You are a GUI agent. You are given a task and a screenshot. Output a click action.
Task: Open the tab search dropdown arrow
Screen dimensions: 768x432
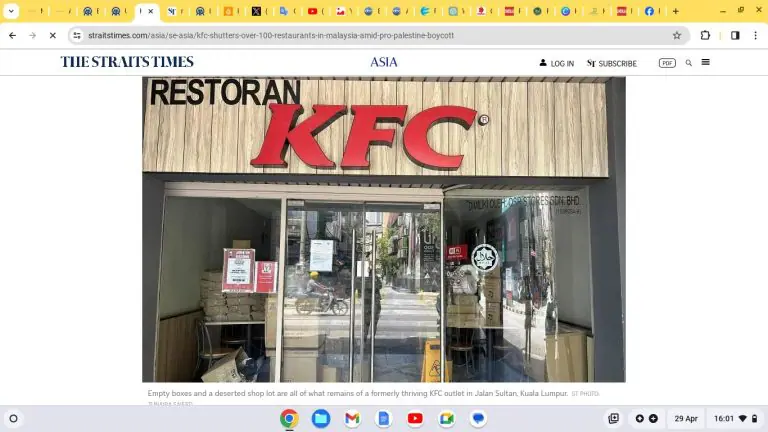(11, 11)
